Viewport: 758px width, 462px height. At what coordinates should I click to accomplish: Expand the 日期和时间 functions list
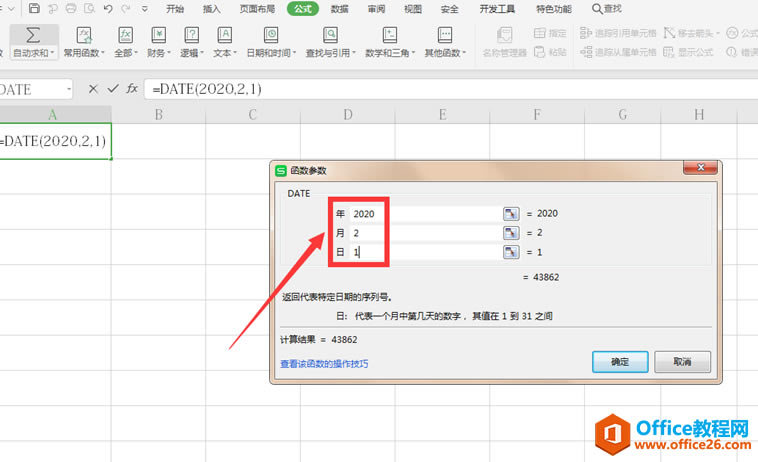coord(270,52)
